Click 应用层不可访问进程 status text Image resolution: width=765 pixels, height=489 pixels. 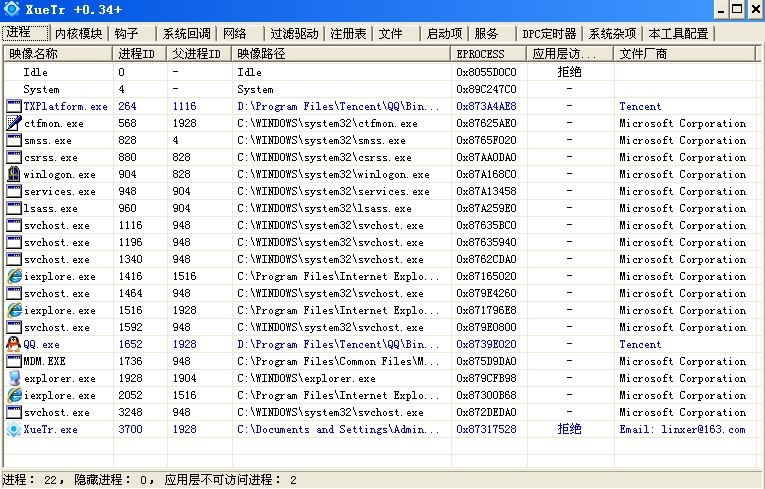click(x=231, y=480)
